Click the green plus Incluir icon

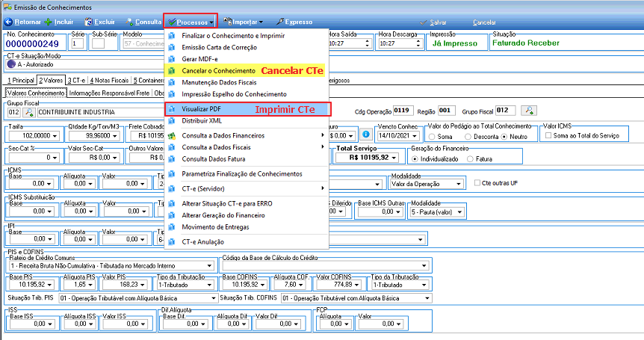49,22
